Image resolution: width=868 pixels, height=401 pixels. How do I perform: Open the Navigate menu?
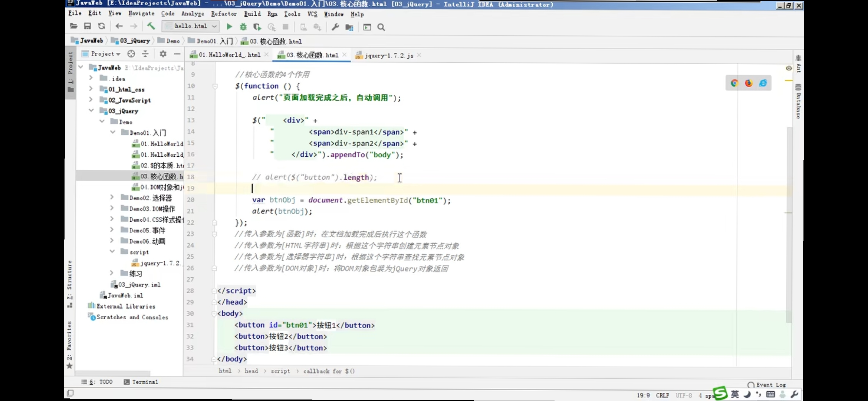[x=141, y=13]
